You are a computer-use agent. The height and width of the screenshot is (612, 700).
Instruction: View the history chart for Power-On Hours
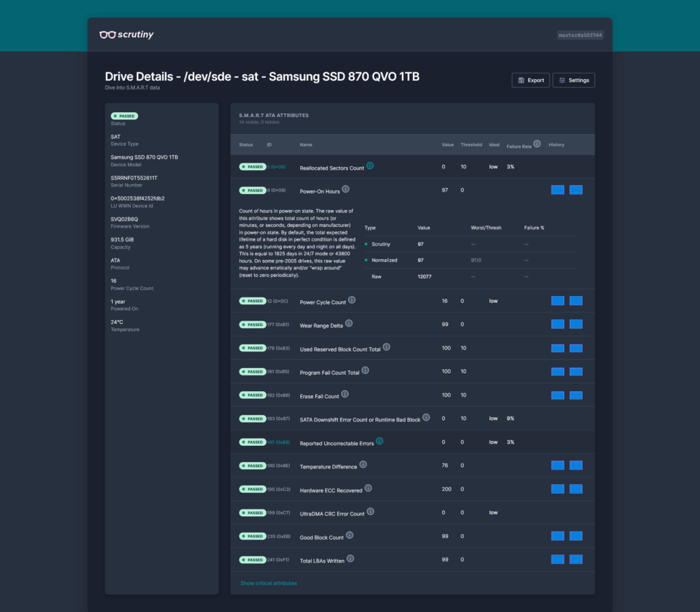tap(567, 190)
